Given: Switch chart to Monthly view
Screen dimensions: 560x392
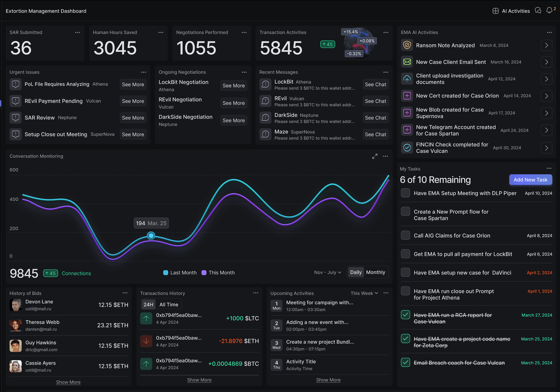Looking at the screenshot, I should click(x=375, y=272).
